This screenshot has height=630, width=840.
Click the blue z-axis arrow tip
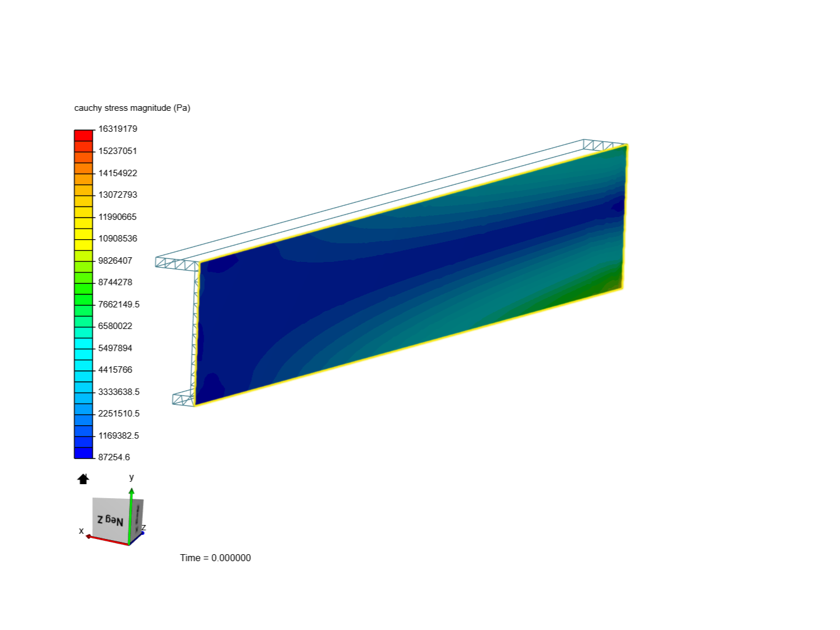(142, 533)
